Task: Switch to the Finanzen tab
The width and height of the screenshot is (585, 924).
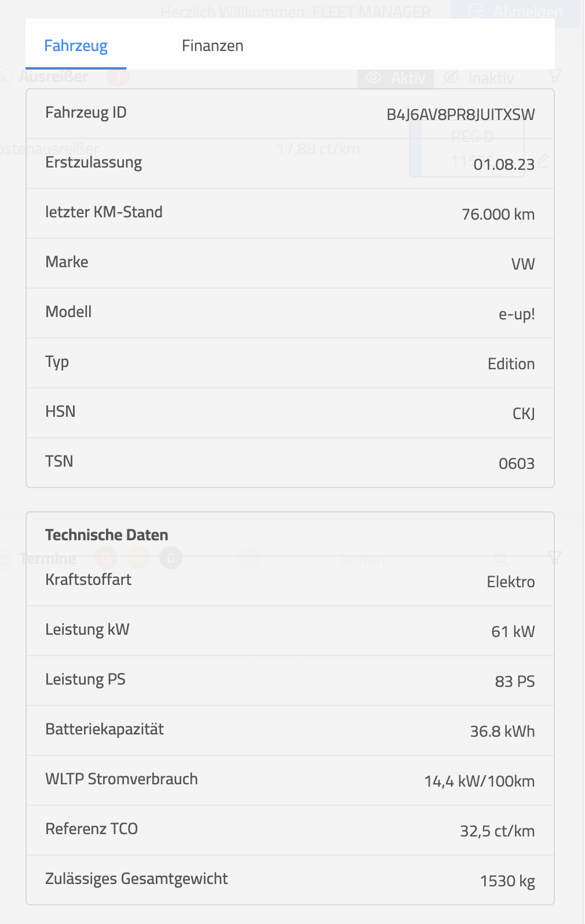Action: point(212,46)
